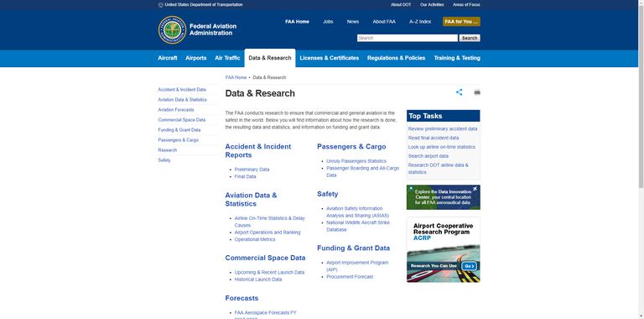Open the Regulations & Policies tab
The image size is (644, 319).
tap(397, 58)
